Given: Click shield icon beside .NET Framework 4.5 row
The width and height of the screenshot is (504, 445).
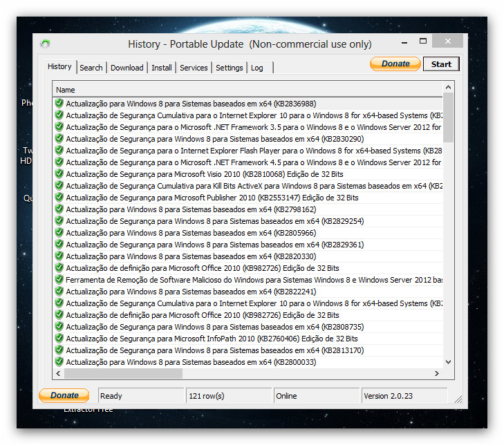Looking at the screenshot, I should pyautogui.click(x=59, y=162).
